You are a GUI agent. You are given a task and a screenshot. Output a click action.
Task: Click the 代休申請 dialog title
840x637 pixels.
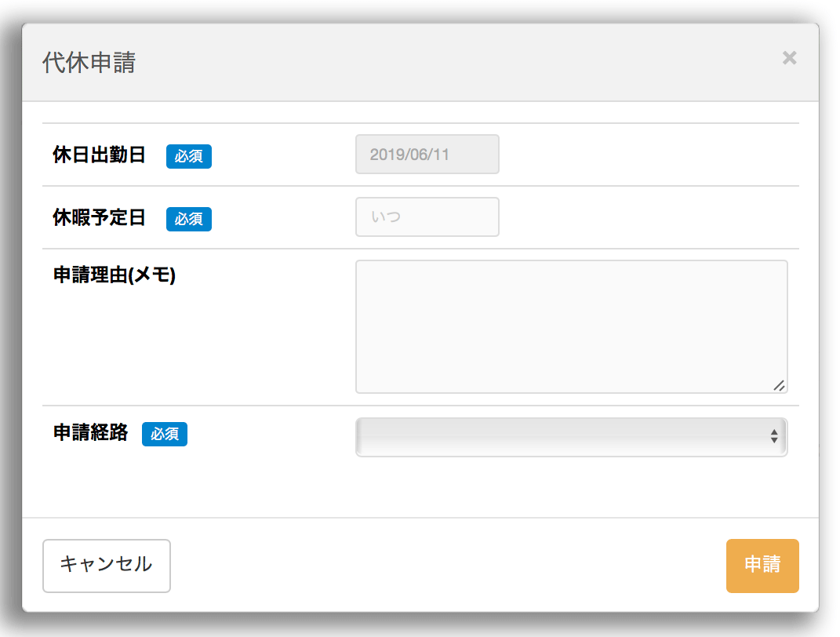89,63
